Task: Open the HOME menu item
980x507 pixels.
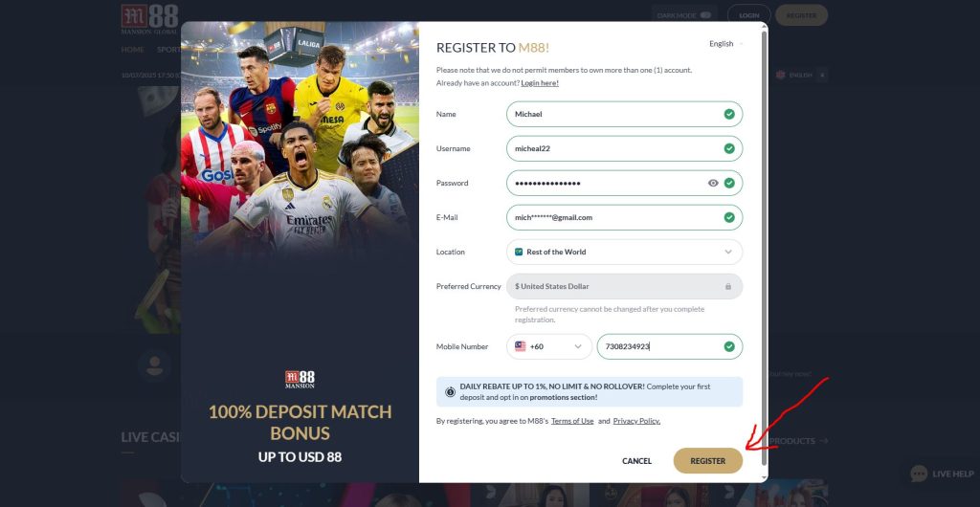Action: coord(132,50)
